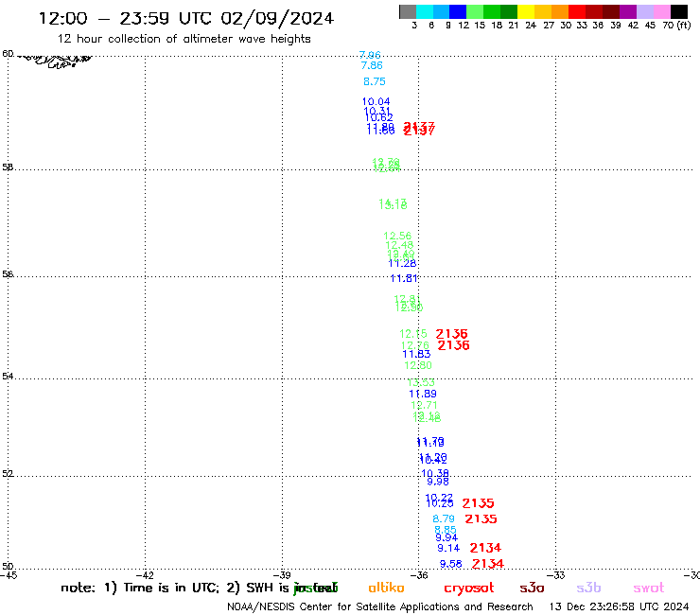This screenshot has width=700, height=615.
Task: Click the 'altika' satellite legend label
Action: (386, 588)
